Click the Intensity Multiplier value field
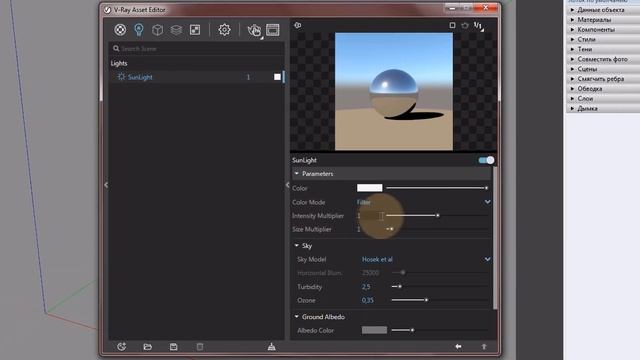 369,216
